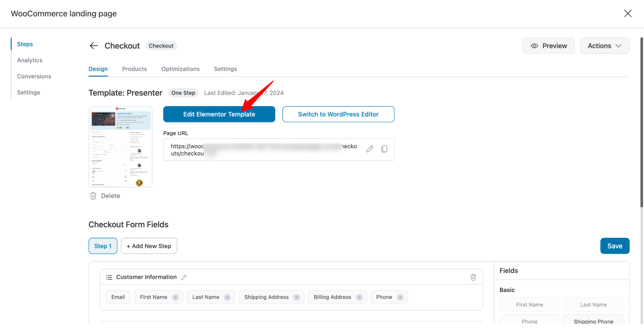The width and height of the screenshot is (644, 331).
Task: Delete the Customer Information section
Action: point(473,277)
